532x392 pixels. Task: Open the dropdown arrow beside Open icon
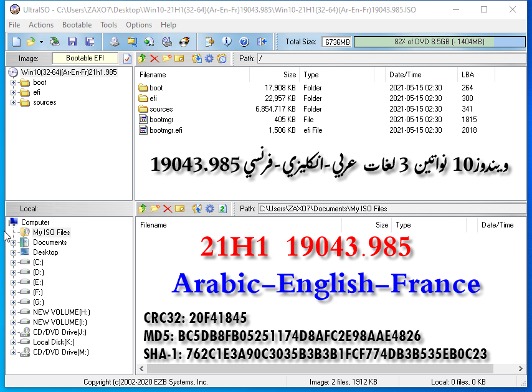click(41, 42)
